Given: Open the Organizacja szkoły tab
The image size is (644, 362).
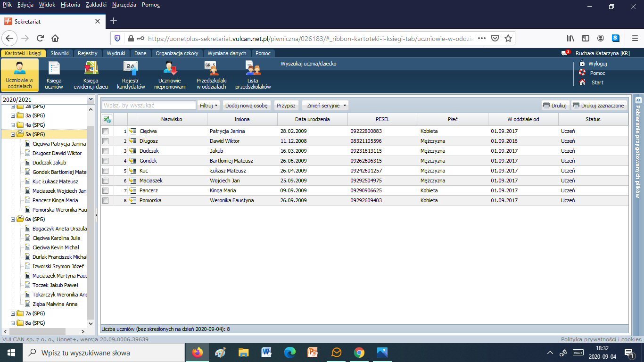Looking at the screenshot, I should [177, 53].
